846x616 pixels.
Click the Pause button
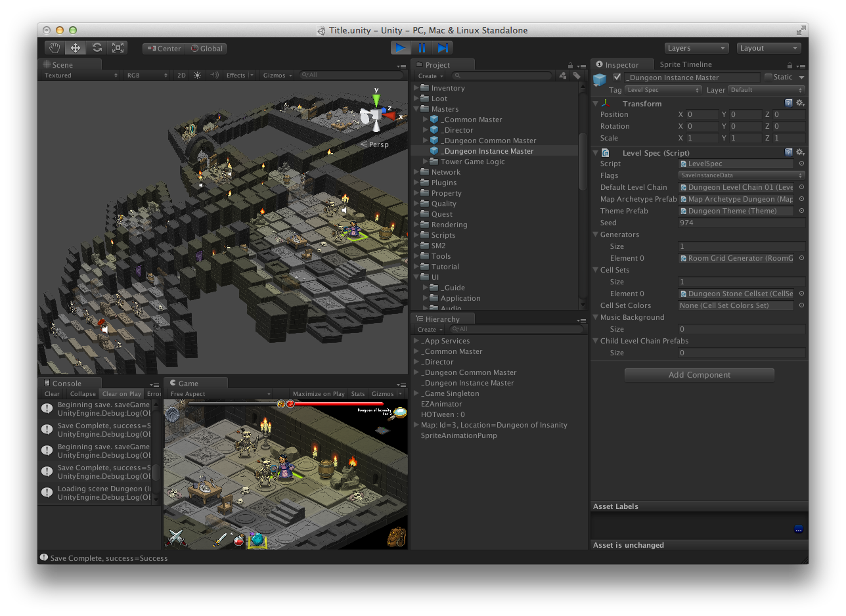422,48
